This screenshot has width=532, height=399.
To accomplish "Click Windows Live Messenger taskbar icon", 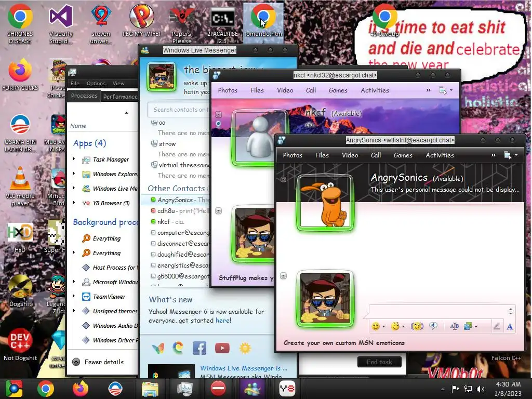I will point(252,389).
